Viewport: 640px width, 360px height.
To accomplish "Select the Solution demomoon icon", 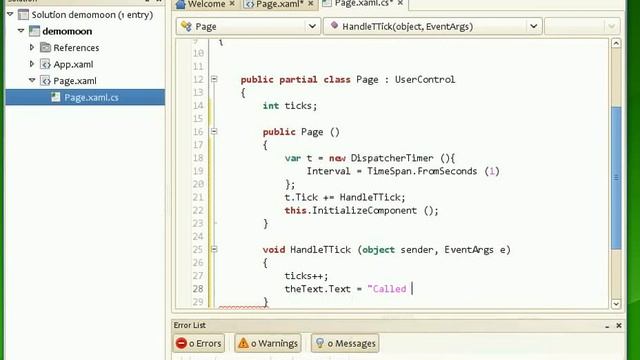I will (x=24, y=15).
